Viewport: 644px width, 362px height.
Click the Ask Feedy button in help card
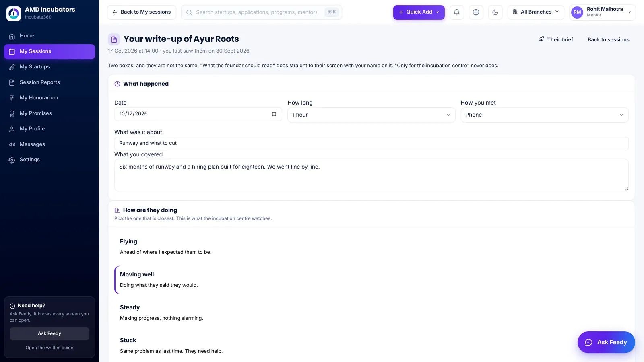pos(50,334)
